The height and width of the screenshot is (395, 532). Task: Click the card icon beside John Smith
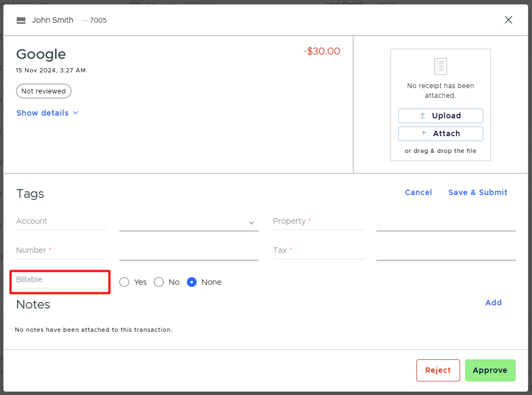[21, 20]
